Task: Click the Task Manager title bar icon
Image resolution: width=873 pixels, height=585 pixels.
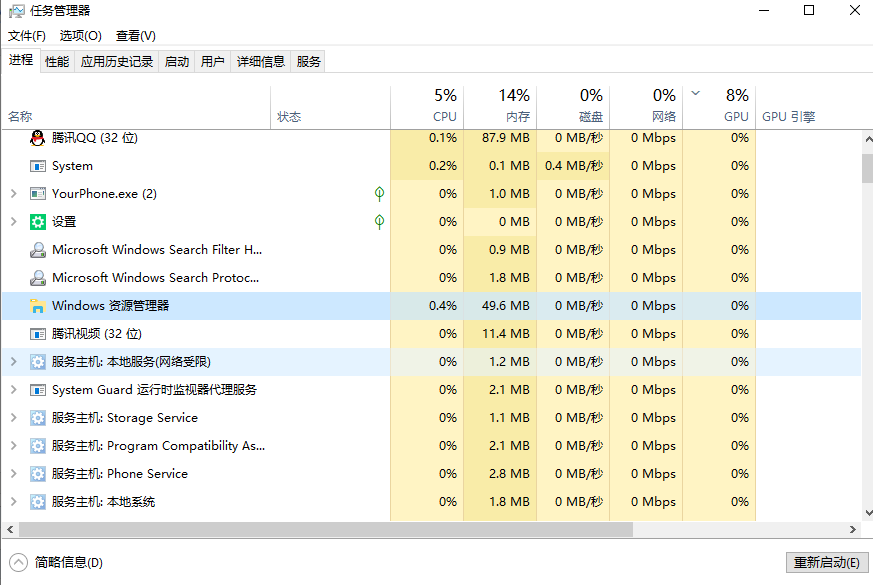Action: 17,11
